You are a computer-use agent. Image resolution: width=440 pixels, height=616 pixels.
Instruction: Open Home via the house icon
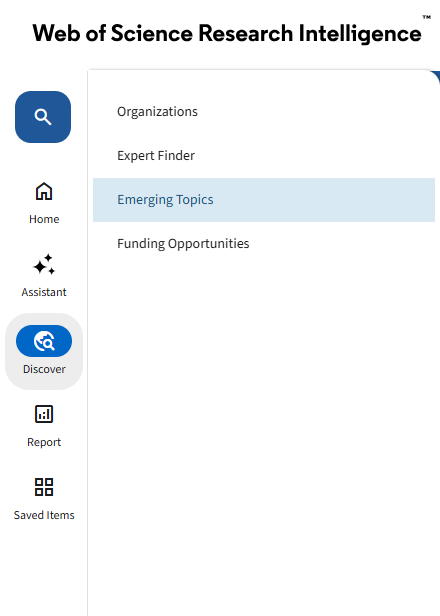(x=44, y=191)
